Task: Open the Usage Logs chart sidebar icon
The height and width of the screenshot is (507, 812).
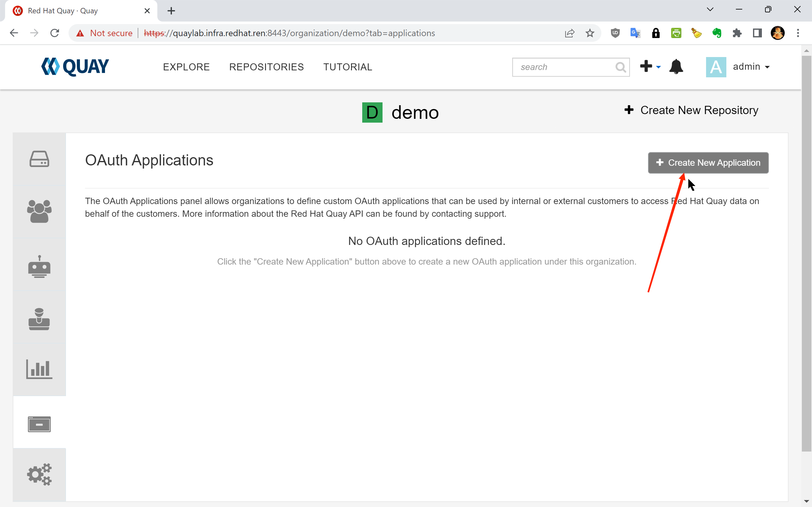Action: coord(39,369)
